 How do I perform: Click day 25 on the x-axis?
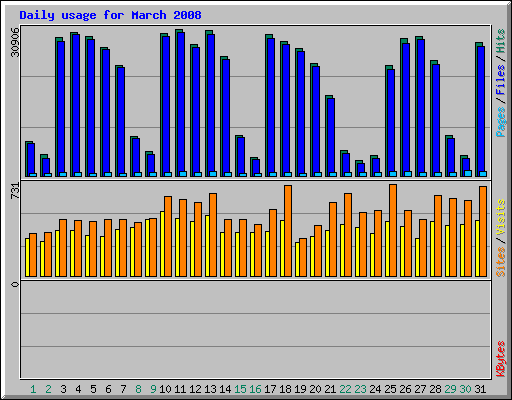click(390, 389)
